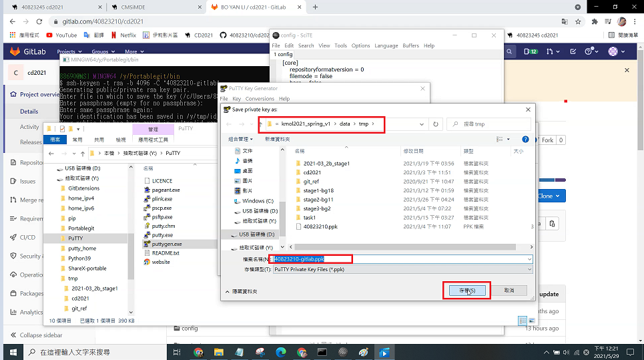Viewport: 644px width, 360px height.
Task: Click New folder (新增資料夾) button
Action: [277, 140]
